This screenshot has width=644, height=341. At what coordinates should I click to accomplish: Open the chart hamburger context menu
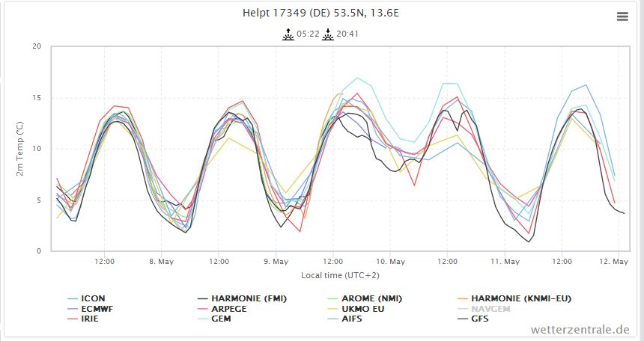pos(622,16)
